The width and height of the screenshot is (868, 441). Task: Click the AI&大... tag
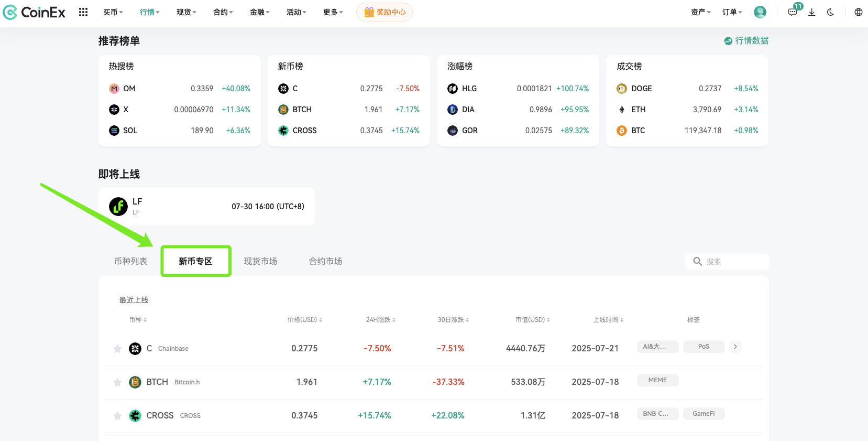[x=658, y=347]
